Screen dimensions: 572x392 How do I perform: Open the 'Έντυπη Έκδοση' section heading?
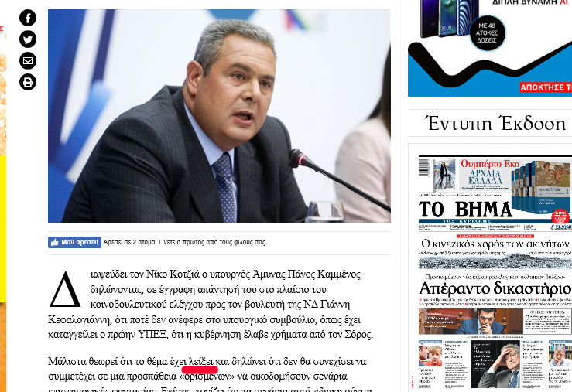[x=496, y=124]
